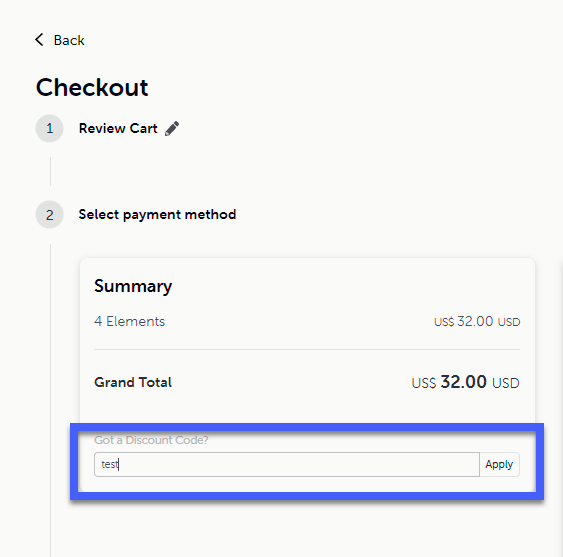Click the 4 Elements line item label

click(x=130, y=321)
